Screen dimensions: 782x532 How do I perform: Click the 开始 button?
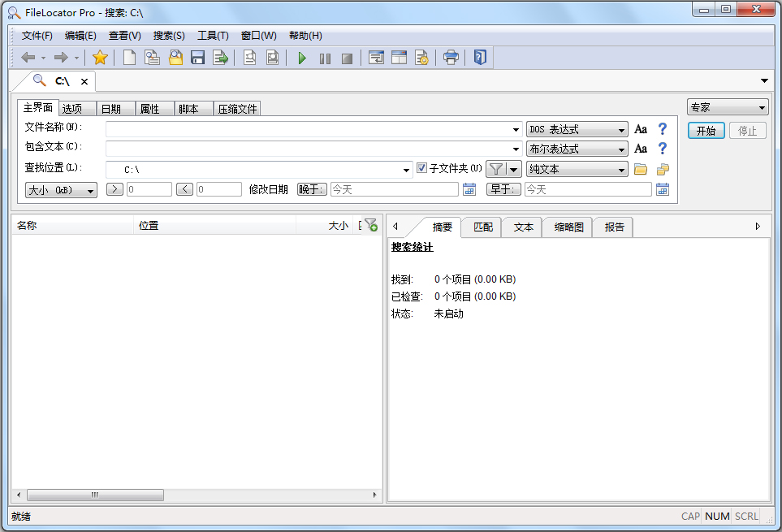[706, 131]
